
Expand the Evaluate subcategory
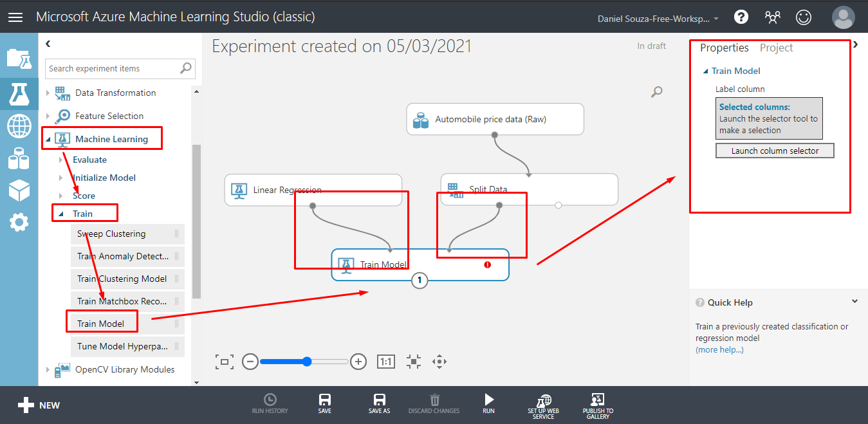click(62, 160)
